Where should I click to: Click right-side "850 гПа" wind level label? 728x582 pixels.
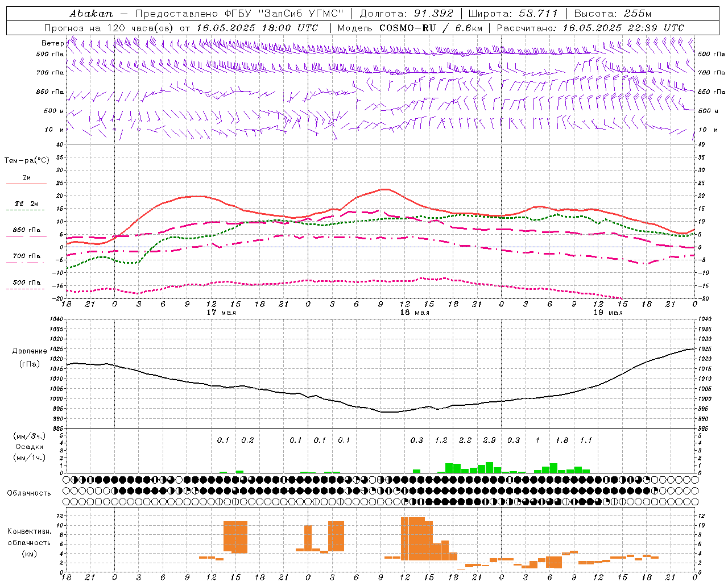click(712, 92)
